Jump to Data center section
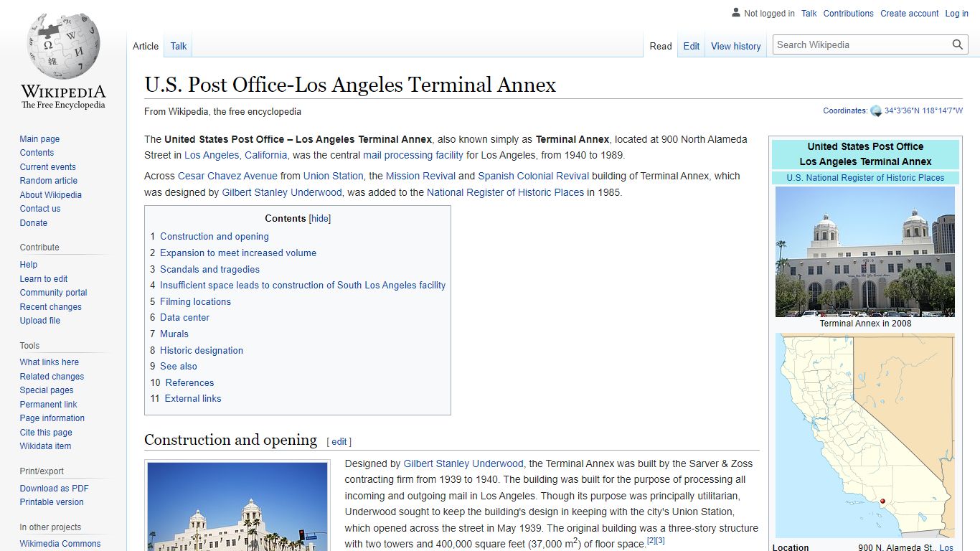 click(x=184, y=318)
